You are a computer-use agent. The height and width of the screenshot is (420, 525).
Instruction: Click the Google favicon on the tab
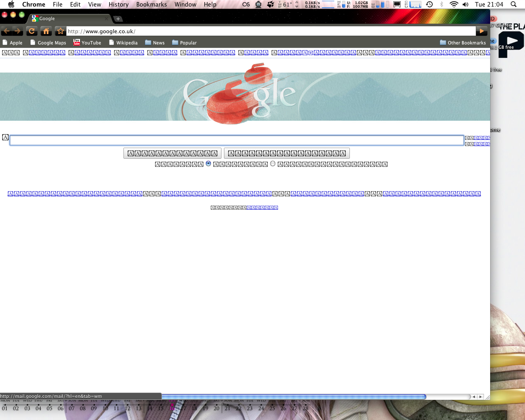point(35,18)
